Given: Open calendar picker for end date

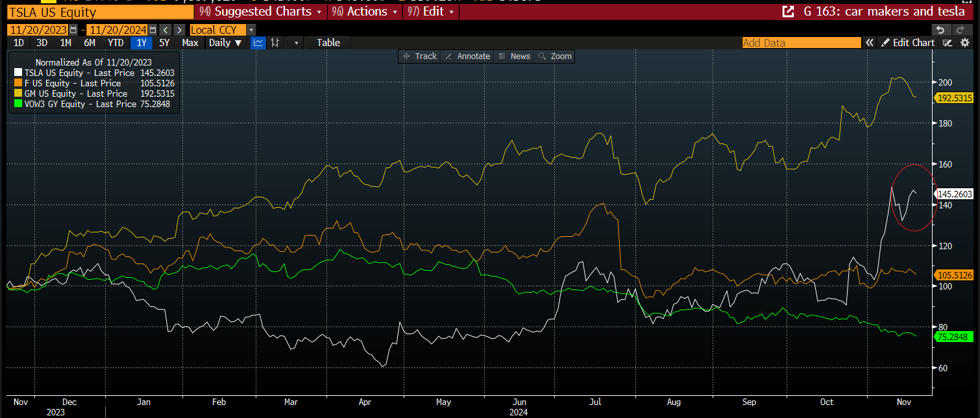Looking at the screenshot, I should pos(154,30).
